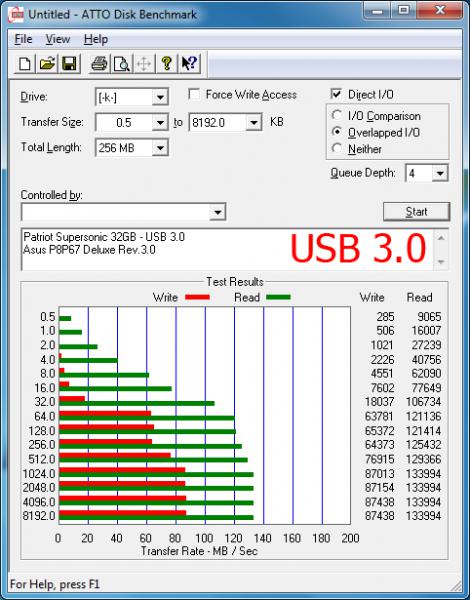Click the Write value 76915
The image size is (470, 600).
click(x=379, y=459)
